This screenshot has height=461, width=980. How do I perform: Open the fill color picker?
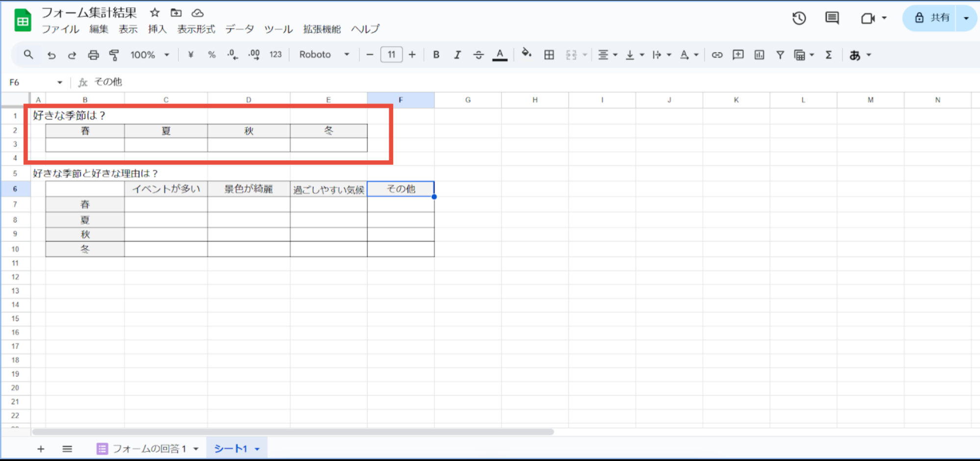pyautogui.click(x=527, y=54)
